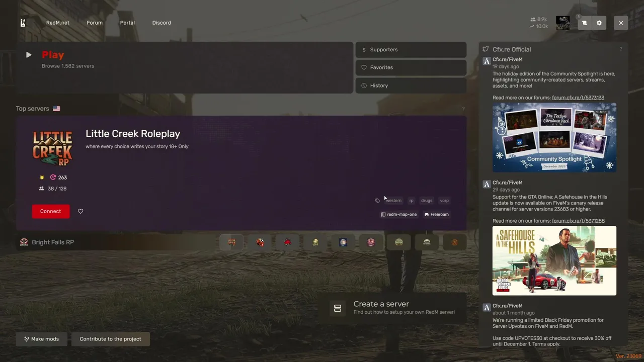
Task: Select the ladybug server icon in carousel
Action: [x=260, y=242]
